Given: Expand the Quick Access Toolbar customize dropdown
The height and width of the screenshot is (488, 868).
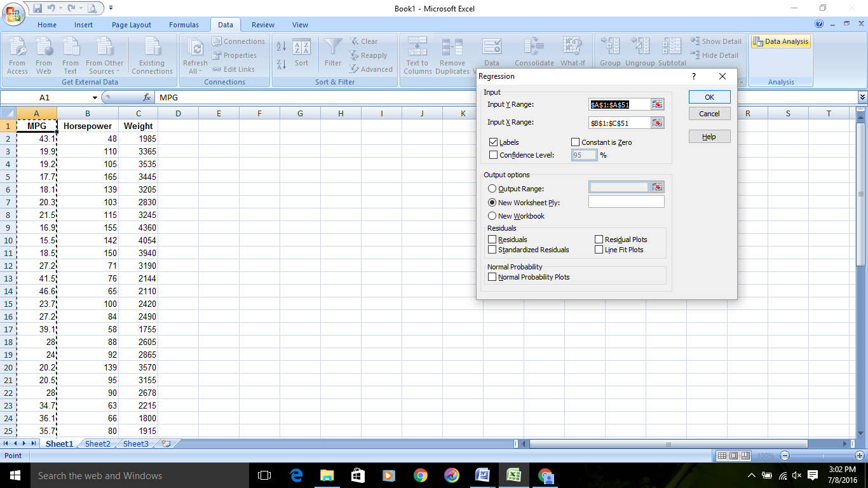Looking at the screenshot, I should click(111, 8).
